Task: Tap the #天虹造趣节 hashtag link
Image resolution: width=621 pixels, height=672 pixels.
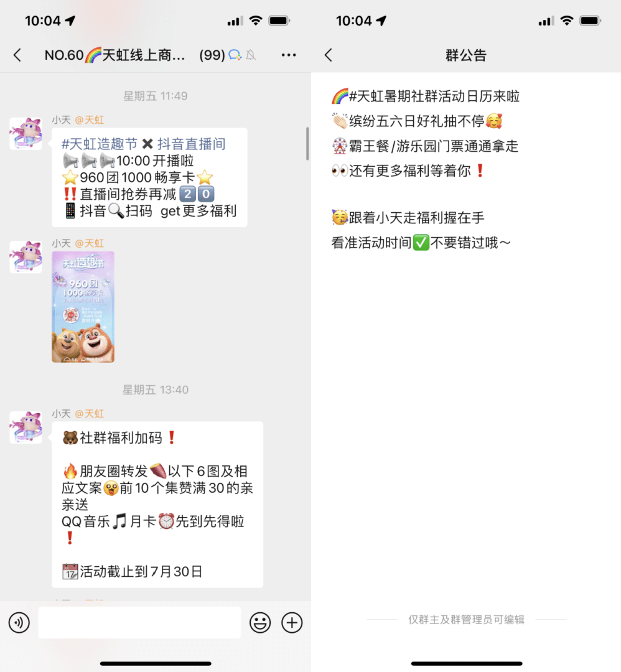Action: (x=100, y=144)
